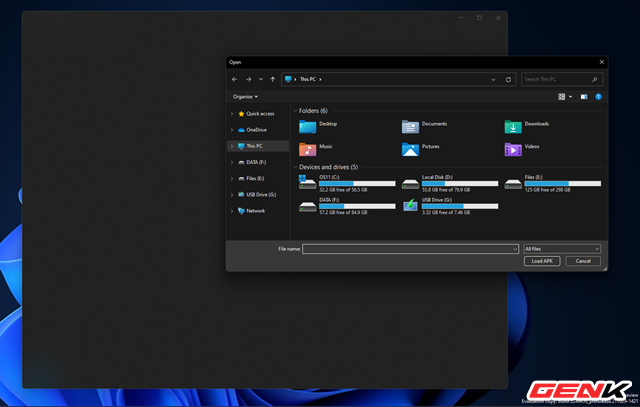The image size is (640, 407).
Task: Expand OneDrive tree node
Action: pos(232,130)
